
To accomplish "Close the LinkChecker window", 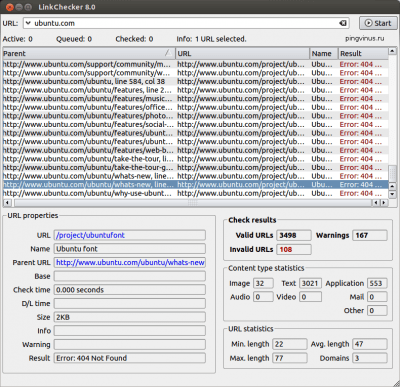I will 9,7.
